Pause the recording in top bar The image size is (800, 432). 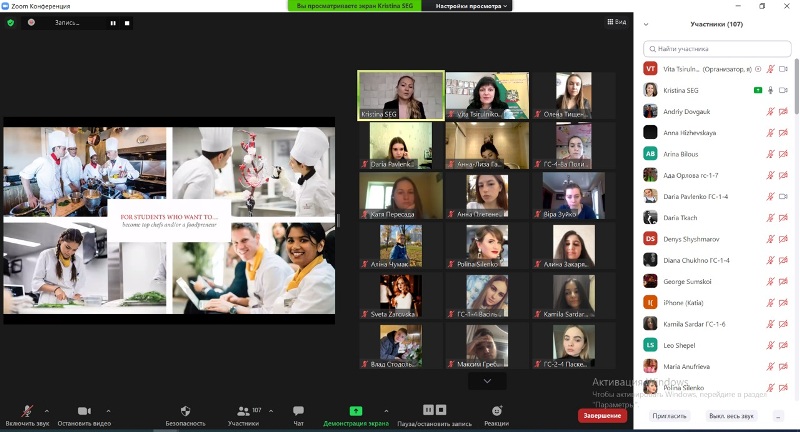pos(113,23)
